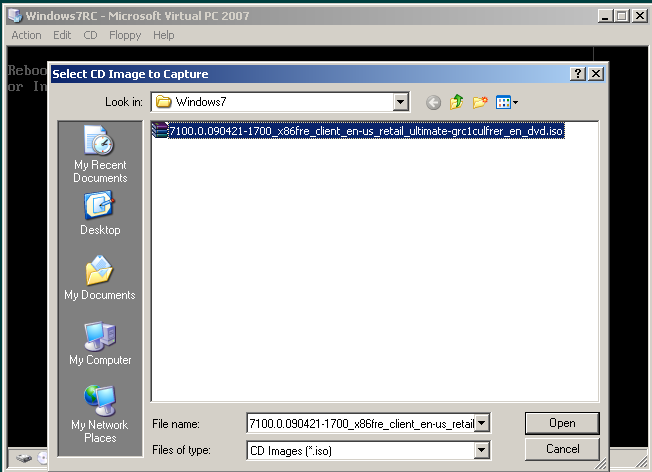Screen dimensions: 652x472
Task: Click the back navigation arrow
Action: 433,102
